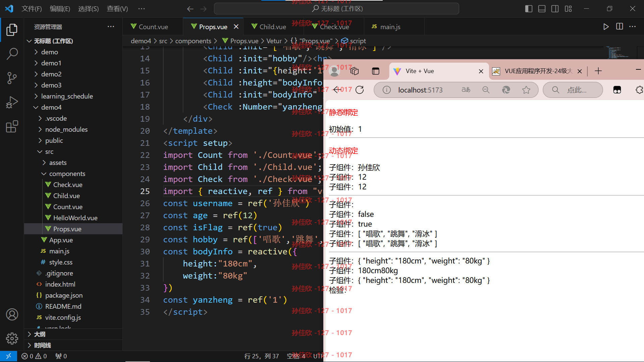Switch to the Child.vue editor tab

(x=272, y=27)
